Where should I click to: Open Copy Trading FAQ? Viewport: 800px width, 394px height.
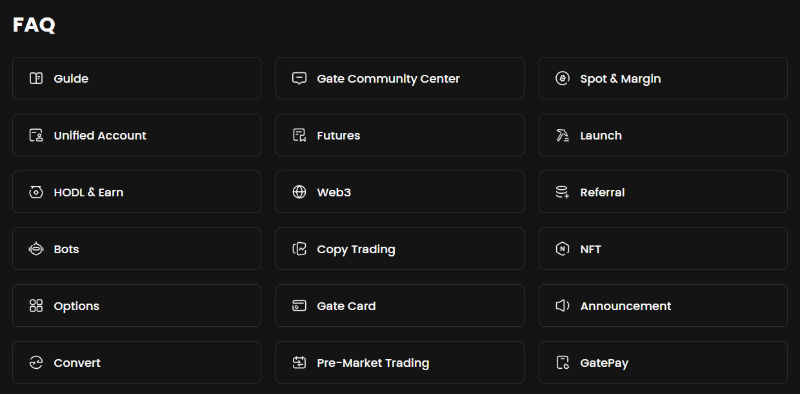click(400, 249)
